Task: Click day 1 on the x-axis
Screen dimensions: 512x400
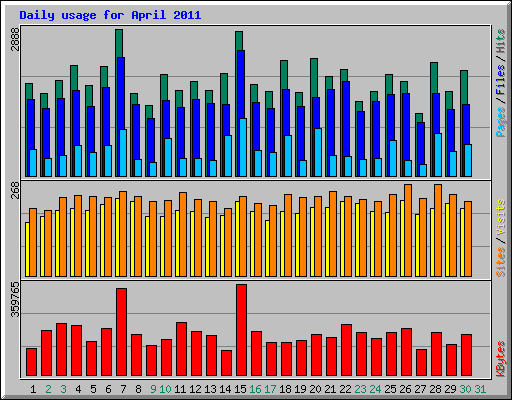Action: (x=33, y=389)
